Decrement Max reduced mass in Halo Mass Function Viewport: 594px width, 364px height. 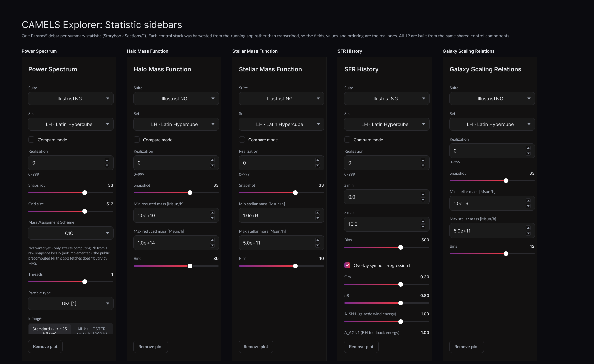point(212,245)
